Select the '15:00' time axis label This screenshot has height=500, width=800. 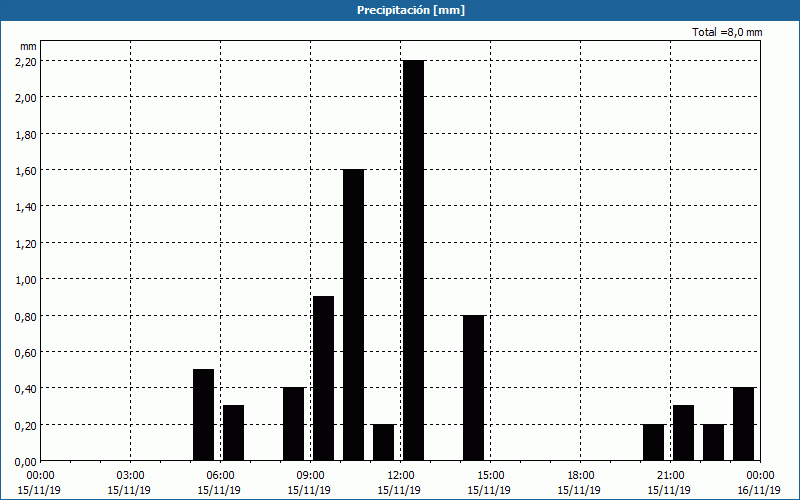click(x=490, y=476)
